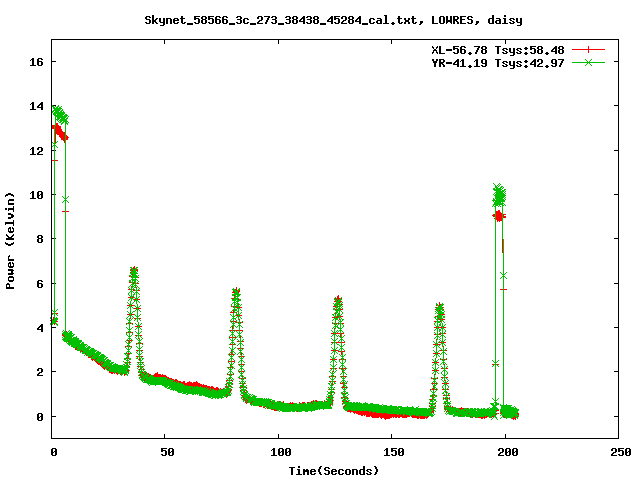The height and width of the screenshot is (480, 640).
Task: Click the y-axis tick label 4
Action: click(40, 328)
